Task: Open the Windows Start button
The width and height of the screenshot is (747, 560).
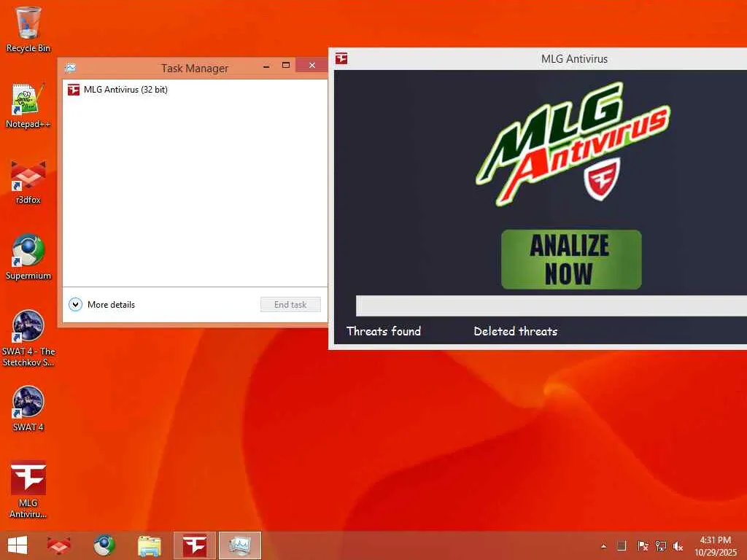Action: pyautogui.click(x=18, y=545)
